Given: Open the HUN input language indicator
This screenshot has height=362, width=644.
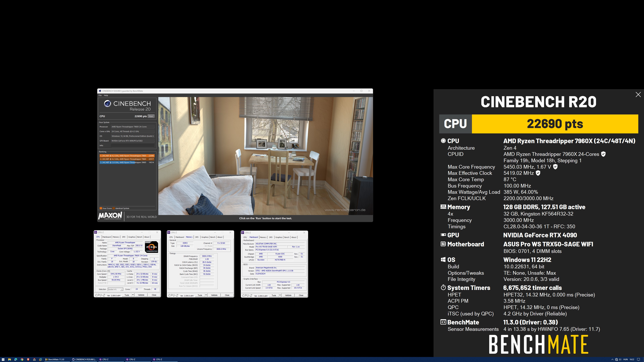Looking at the screenshot, I should click(626, 359).
